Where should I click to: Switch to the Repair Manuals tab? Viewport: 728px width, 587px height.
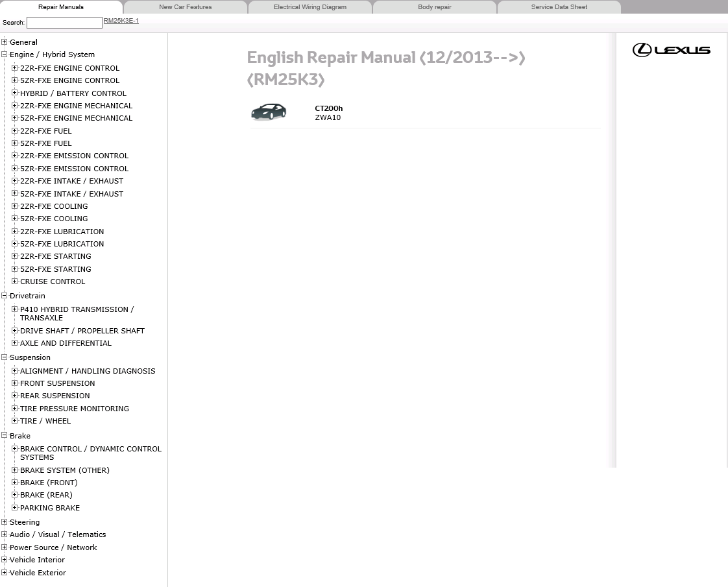click(x=61, y=7)
